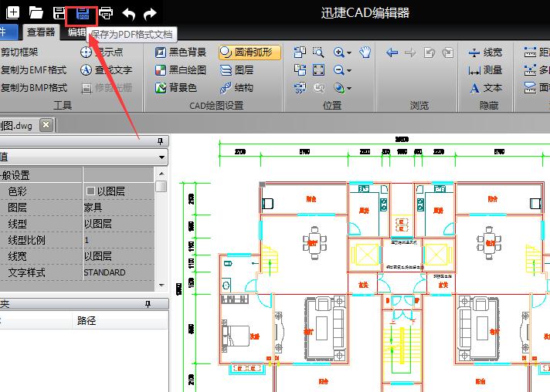The width and height of the screenshot is (550, 392).
Task: Select the 图.dwg document tab
Action: click(16, 126)
